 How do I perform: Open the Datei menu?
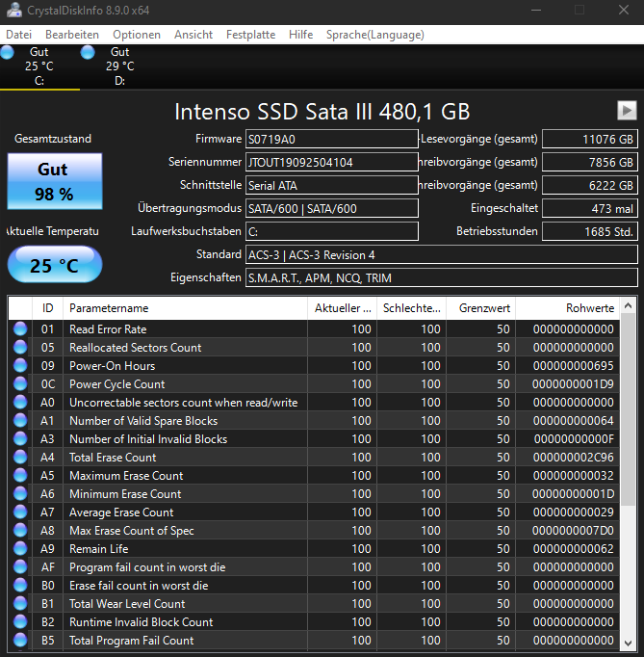point(19,35)
